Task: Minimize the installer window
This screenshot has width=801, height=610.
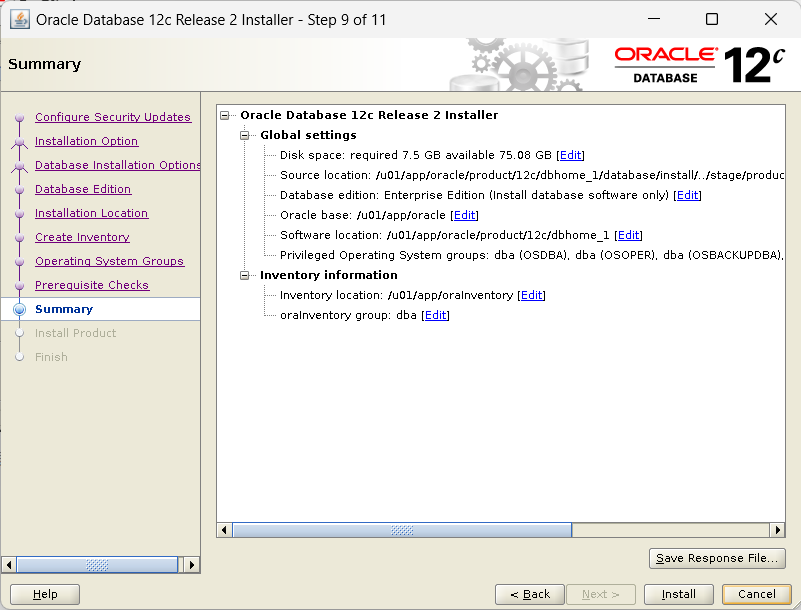Action: [654, 19]
